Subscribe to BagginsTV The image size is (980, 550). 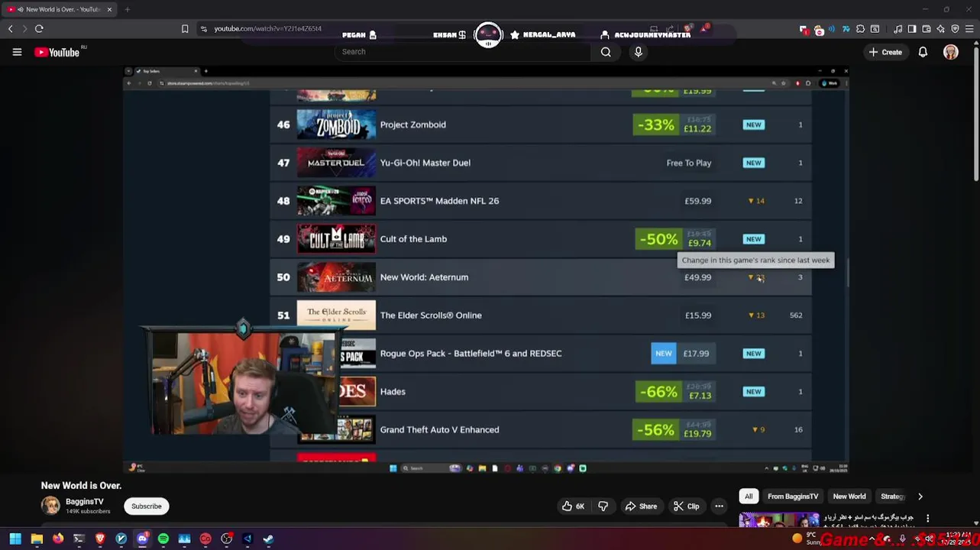tap(146, 506)
